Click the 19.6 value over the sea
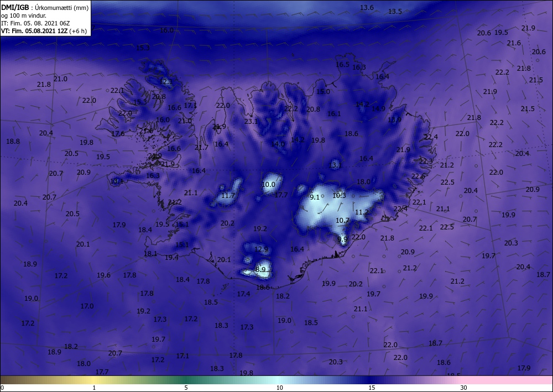 (x=104, y=275)
